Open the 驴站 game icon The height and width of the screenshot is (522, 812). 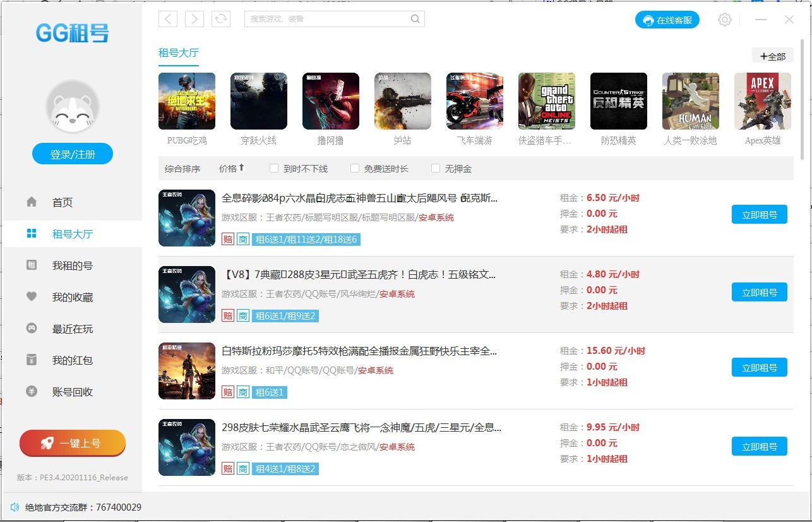coord(403,101)
